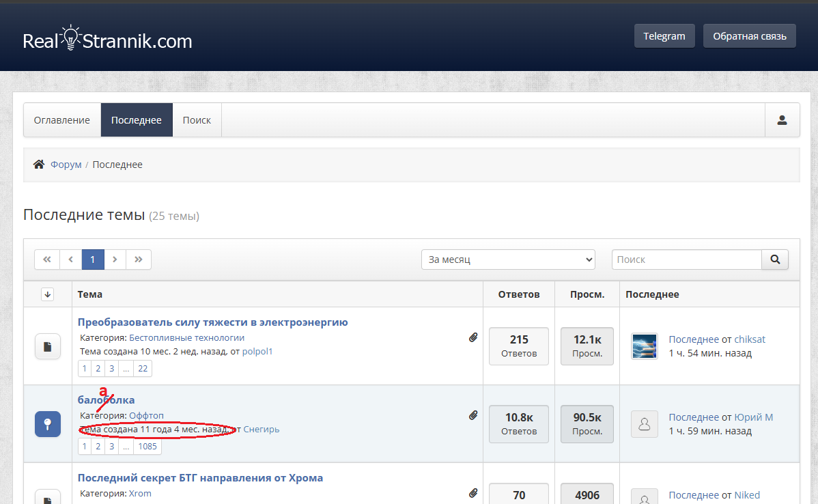Click the attachment paperclip in the Последний секрет row

[x=473, y=492]
